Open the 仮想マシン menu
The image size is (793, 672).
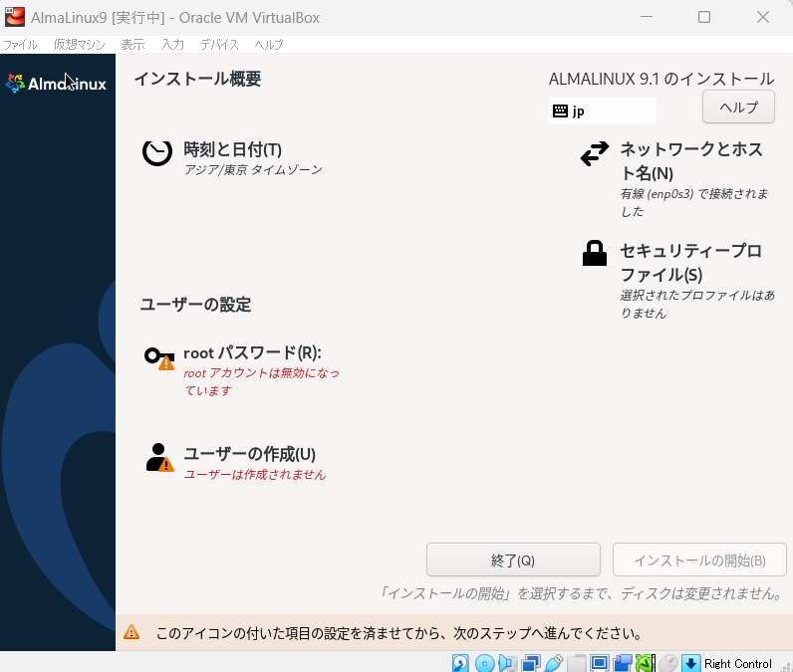pyautogui.click(x=79, y=45)
